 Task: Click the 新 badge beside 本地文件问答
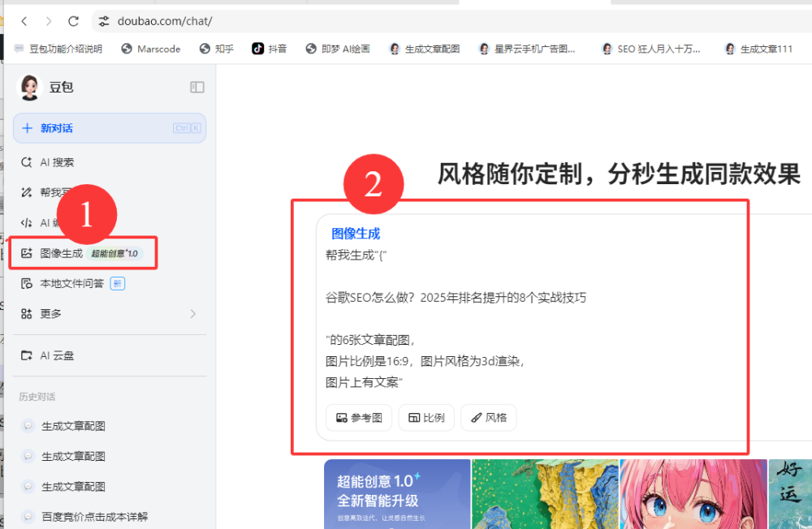(x=118, y=284)
